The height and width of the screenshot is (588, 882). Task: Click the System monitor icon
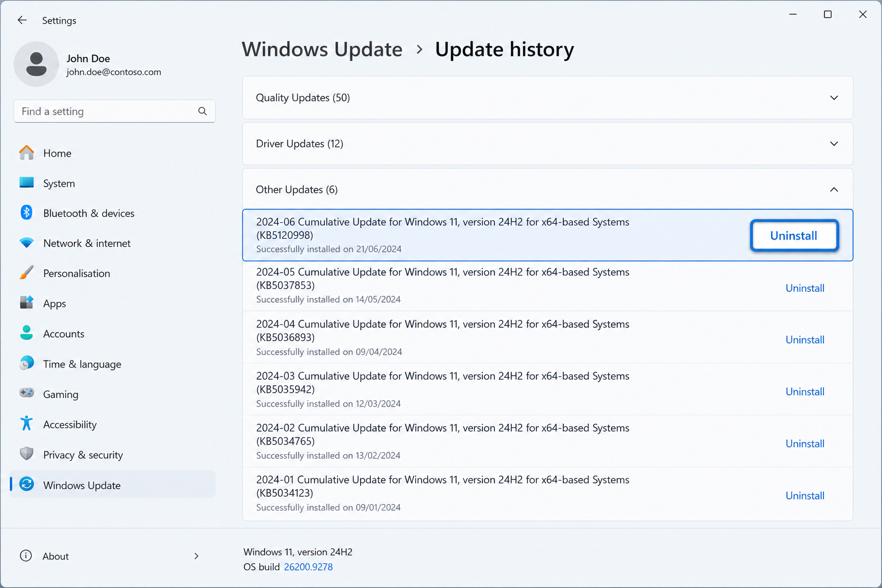(x=26, y=183)
